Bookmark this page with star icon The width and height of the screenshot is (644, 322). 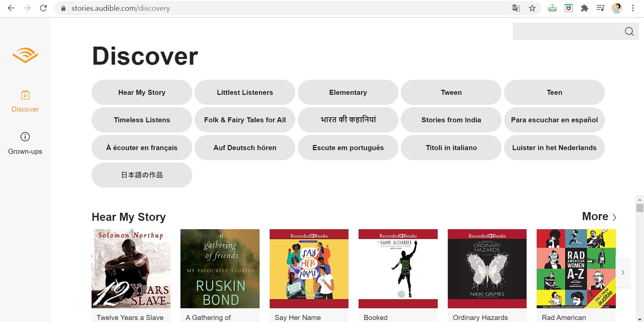532,8
